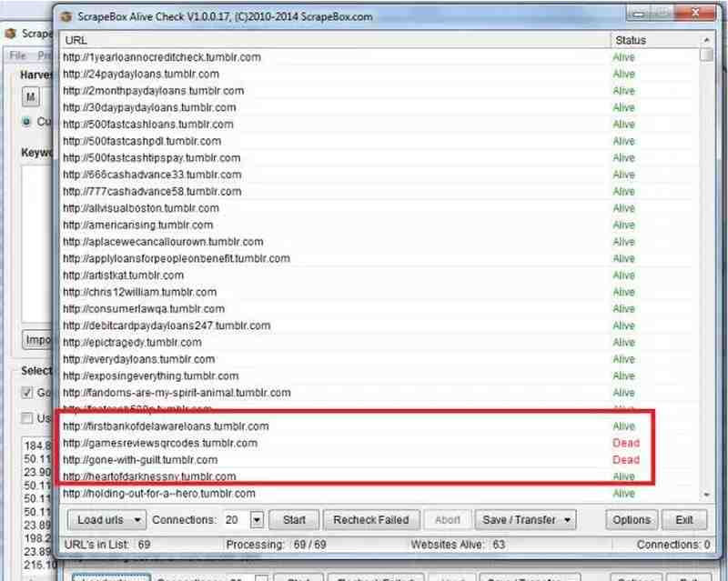Open the Save / Transfer dropdown
The image size is (728, 581).
tap(525, 520)
